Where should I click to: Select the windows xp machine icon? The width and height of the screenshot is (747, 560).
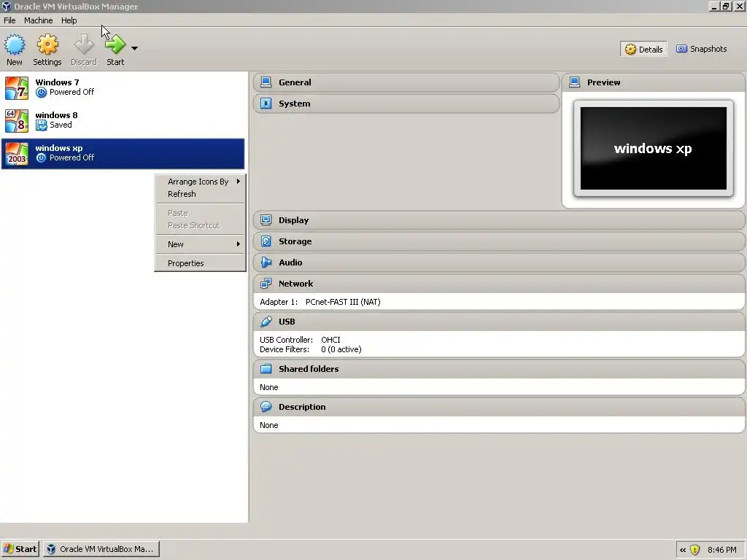coord(17,153)
